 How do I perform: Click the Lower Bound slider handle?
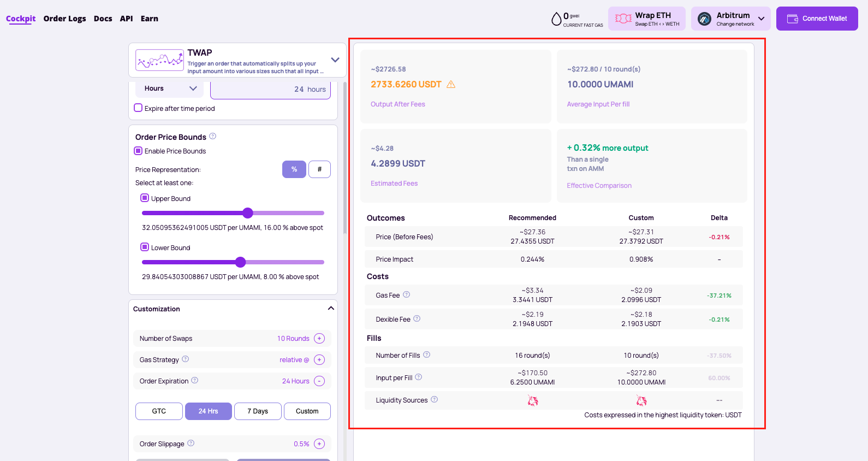click(241, 262)
